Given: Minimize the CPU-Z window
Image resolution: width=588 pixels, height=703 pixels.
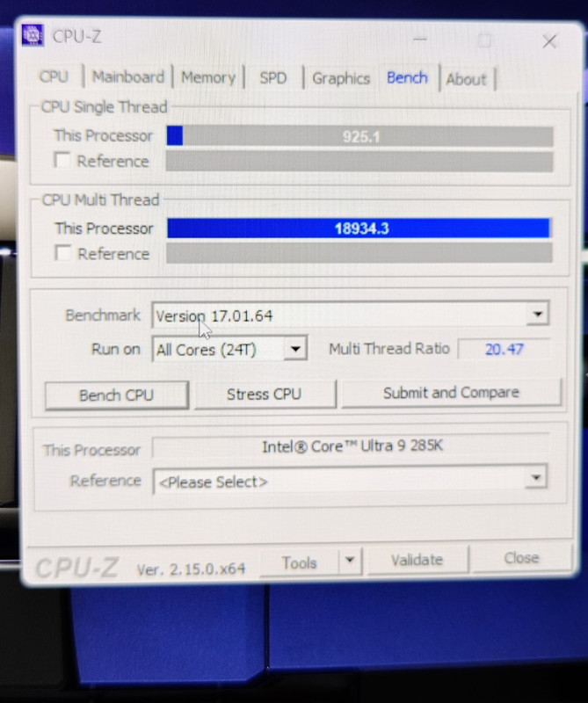Looking at the screenshot, I should click(x=420, y=40).
